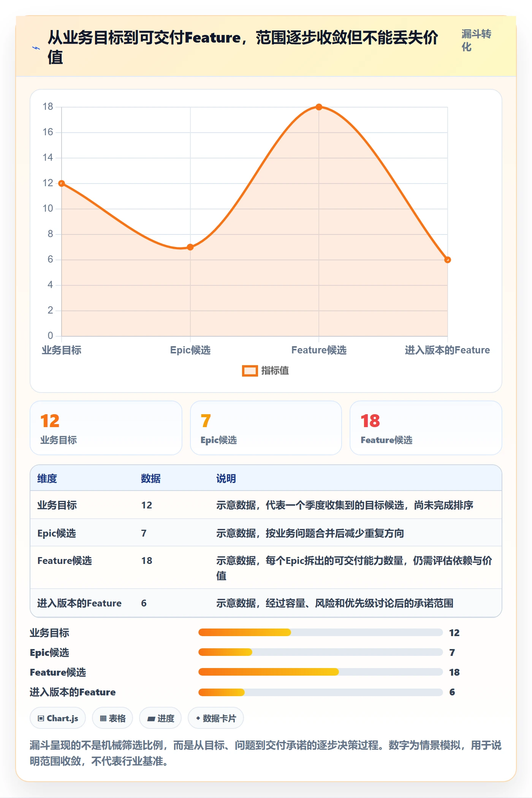Select the 进度 tag chip
The width and height of the screenshot is (532, 798).
coord(160,718)
